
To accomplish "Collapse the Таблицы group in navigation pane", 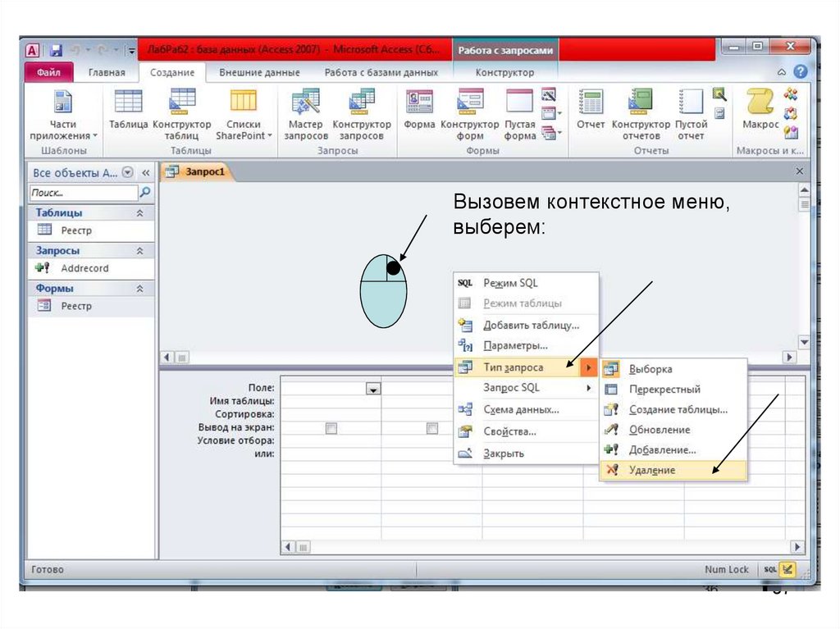I will click(139, 213).
